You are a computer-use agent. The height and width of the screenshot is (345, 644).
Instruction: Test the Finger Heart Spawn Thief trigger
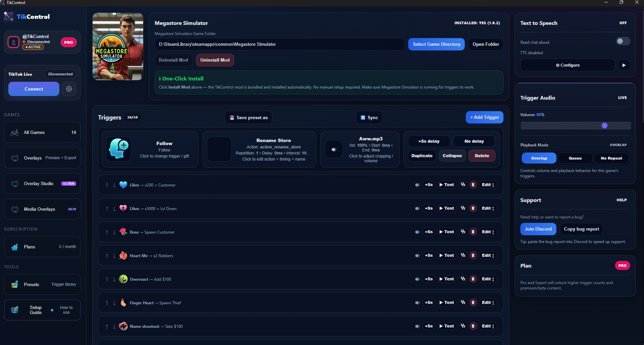coord(447,303)
